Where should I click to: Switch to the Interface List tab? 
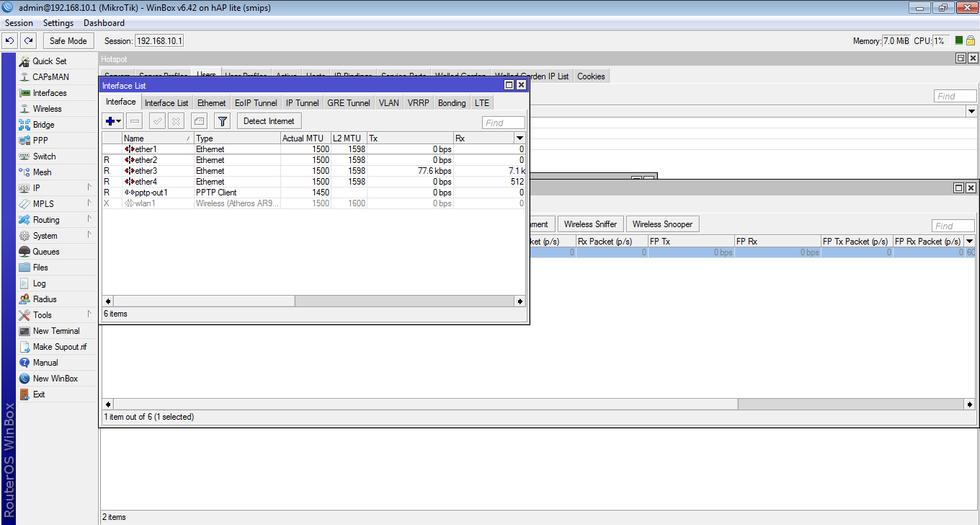coord(166,103)
